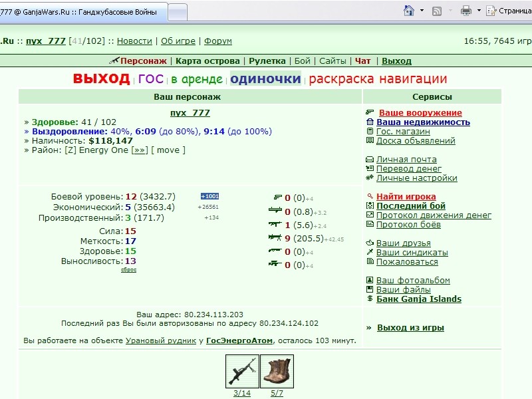
Task: Click the pistol icon next to Ваше вооружение
Action: coord(370,112)
